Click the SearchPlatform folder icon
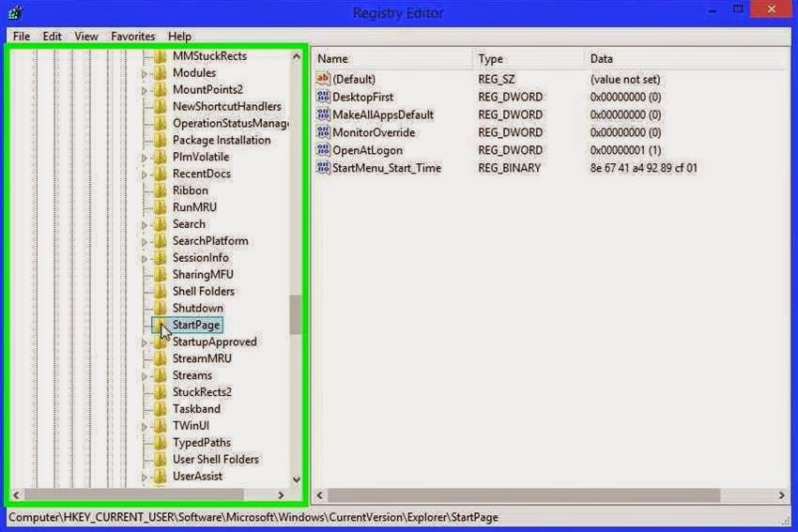 tap(161, 240)
